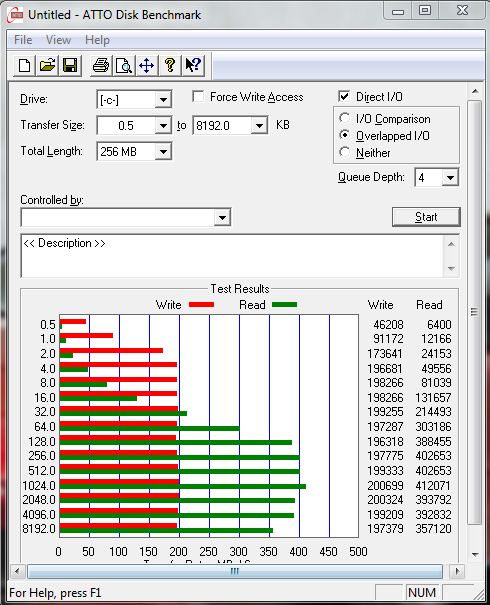490x605 pixels.
Task: Click the green Read legend swatch
Action: [284, 304]
